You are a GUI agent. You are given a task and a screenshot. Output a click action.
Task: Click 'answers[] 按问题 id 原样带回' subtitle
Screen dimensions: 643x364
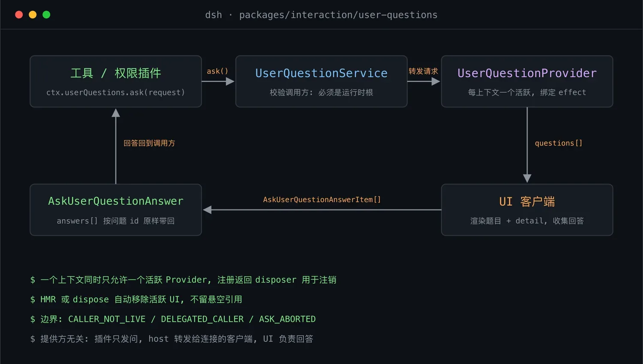point(116,221)
